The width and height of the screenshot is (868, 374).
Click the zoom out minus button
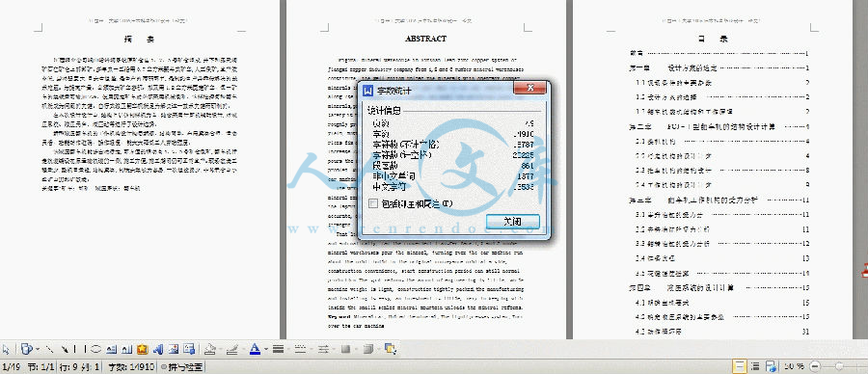point(815,366)
